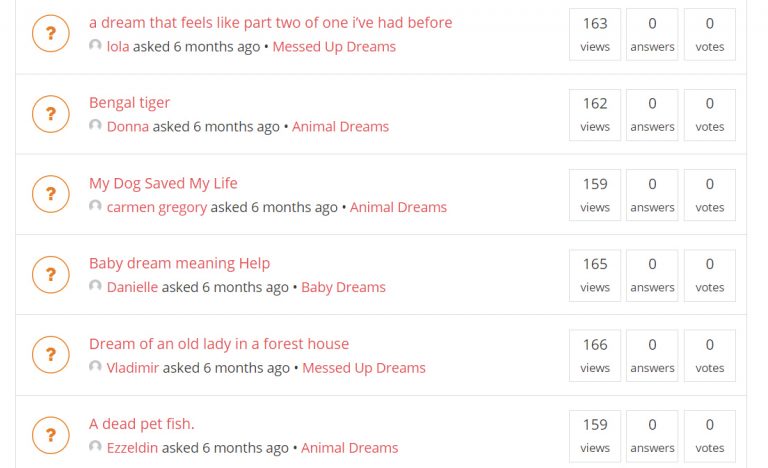Viewport: 768px width, 468px height.
Task: Browse the Baby Dreams category
Action: [343, 287]
